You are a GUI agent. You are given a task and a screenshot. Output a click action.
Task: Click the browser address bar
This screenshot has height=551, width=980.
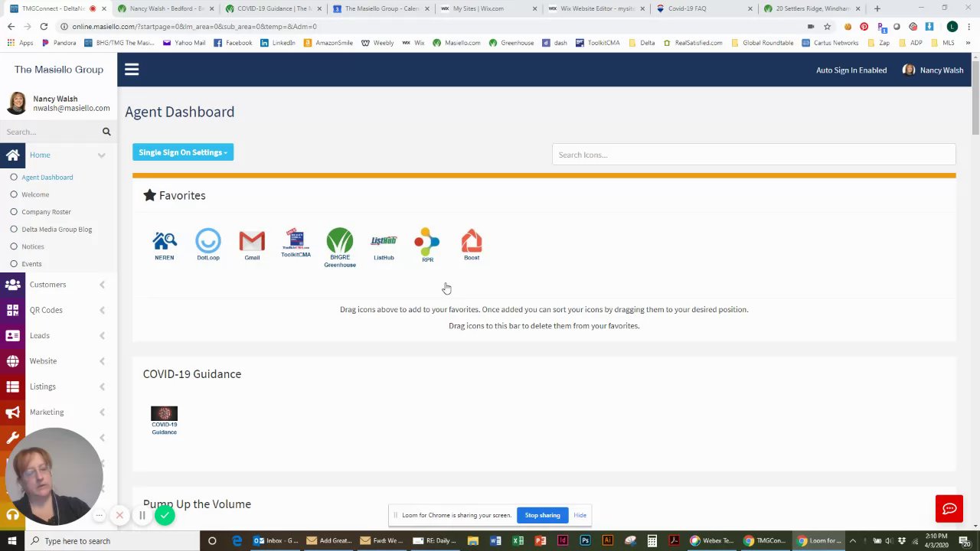429,26
